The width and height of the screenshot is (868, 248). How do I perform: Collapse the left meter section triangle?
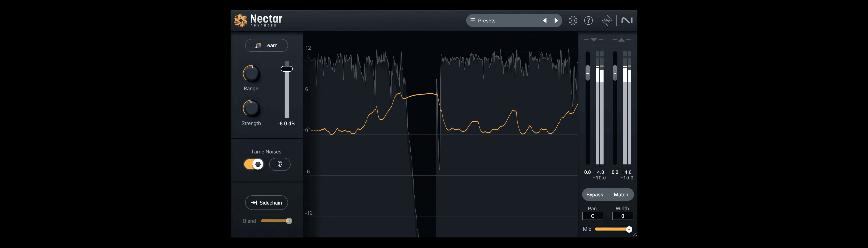coord(594,39)
